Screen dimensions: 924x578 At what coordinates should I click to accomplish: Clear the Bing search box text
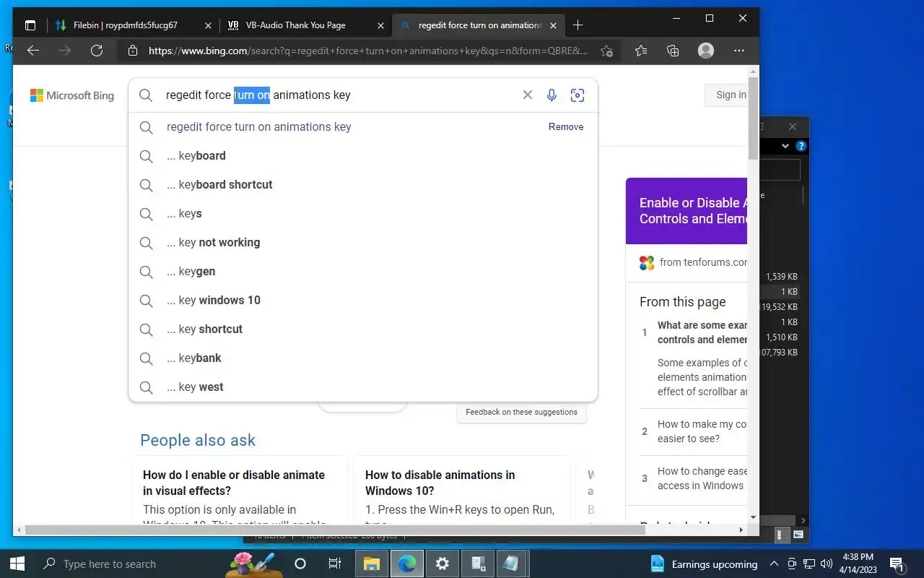528,95
